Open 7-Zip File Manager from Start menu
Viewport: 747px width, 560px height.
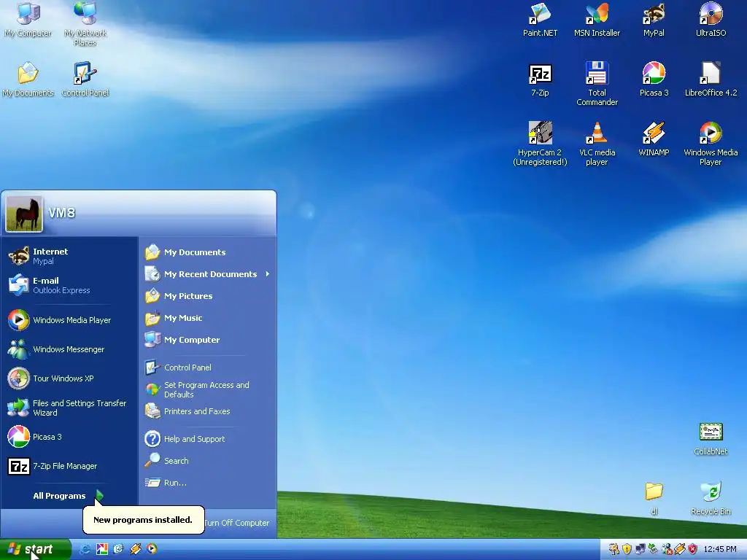click(69, 466)
